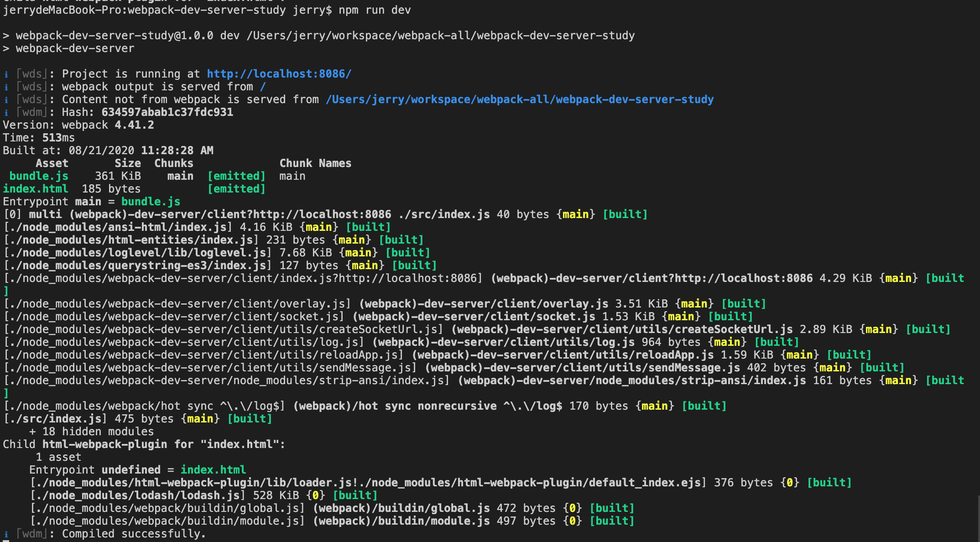The width and height of the screenshot is (980, 542).
Task: Click the './src/index.js' 475 bytes line
Action: 137,419
